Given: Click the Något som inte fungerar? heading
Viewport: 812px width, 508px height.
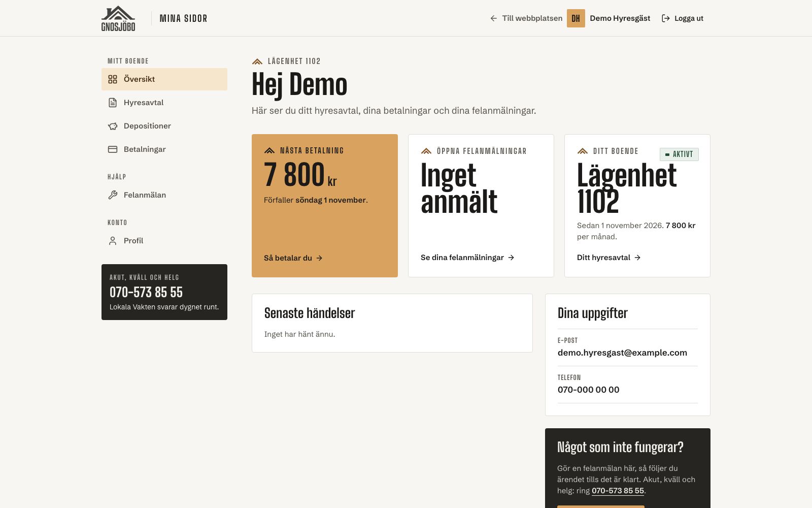Looking at the screenshot, I should 620,447.
